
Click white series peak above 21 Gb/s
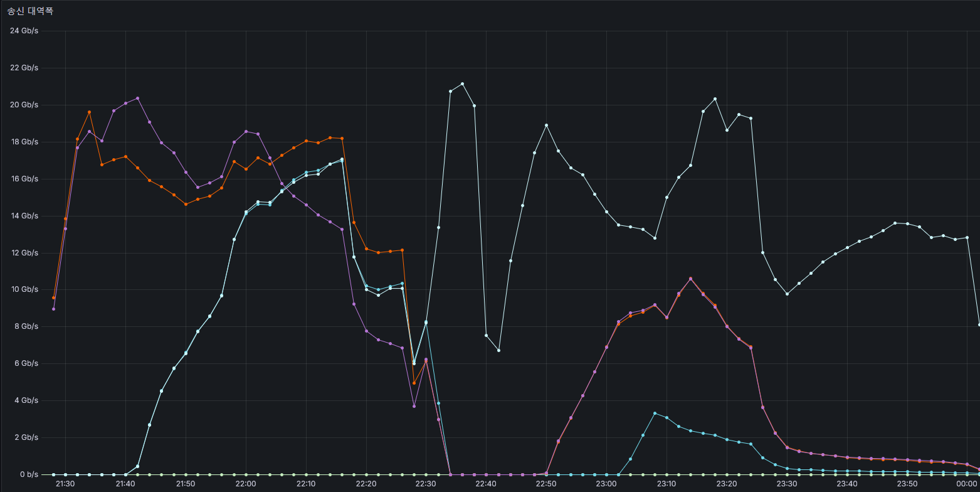point(462,83)
